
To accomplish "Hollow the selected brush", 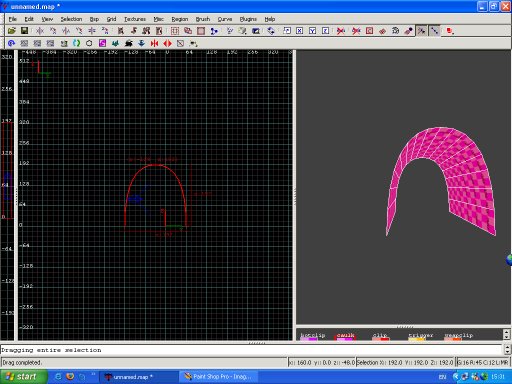I will point(201,31).
